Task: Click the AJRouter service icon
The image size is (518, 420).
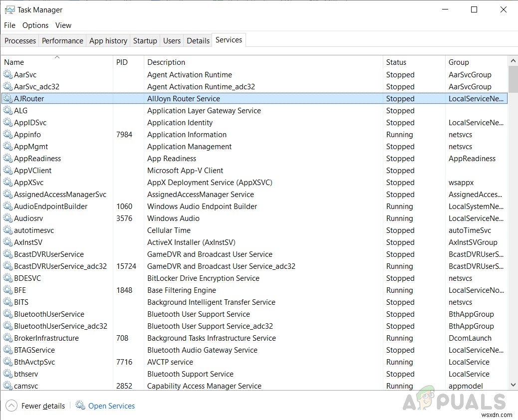Action: click(8, 98)
